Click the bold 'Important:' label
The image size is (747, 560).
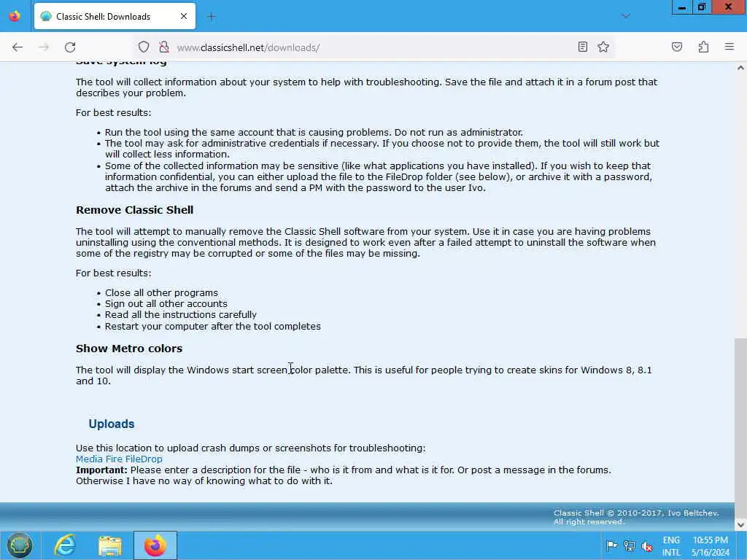click(x=101, y=470)
